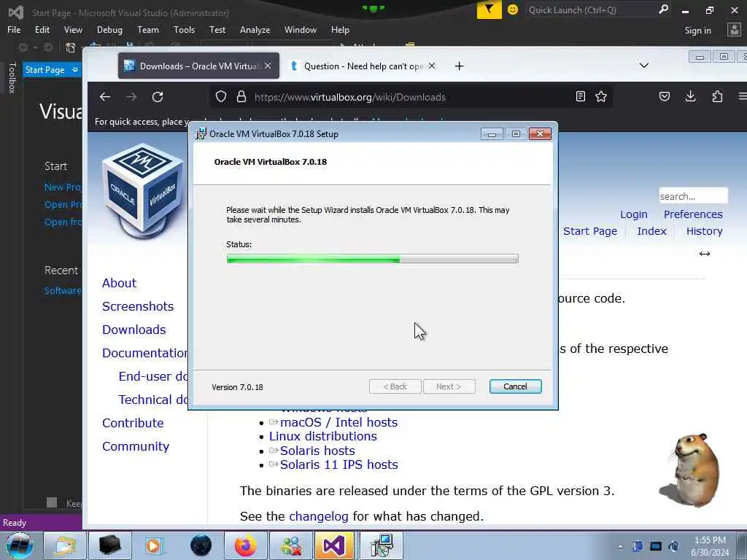
Task: Click the Cancel button in VirtualBox Setup
Action: click(515, 386)
